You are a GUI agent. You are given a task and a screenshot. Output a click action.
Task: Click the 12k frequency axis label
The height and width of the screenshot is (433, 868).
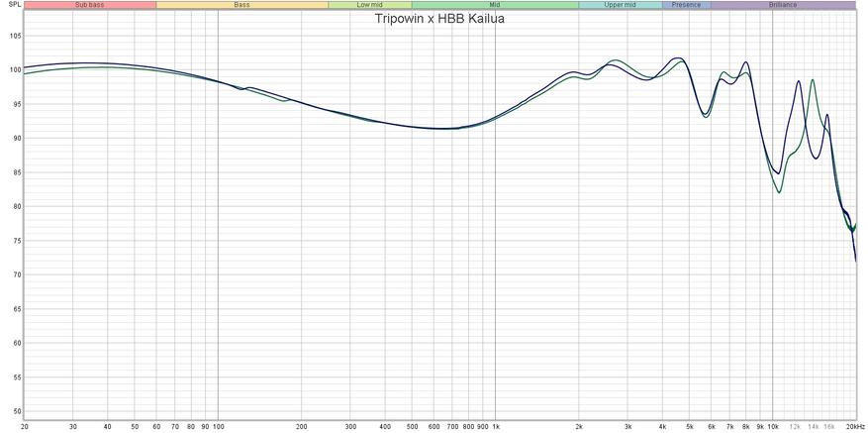click(795, 427)
